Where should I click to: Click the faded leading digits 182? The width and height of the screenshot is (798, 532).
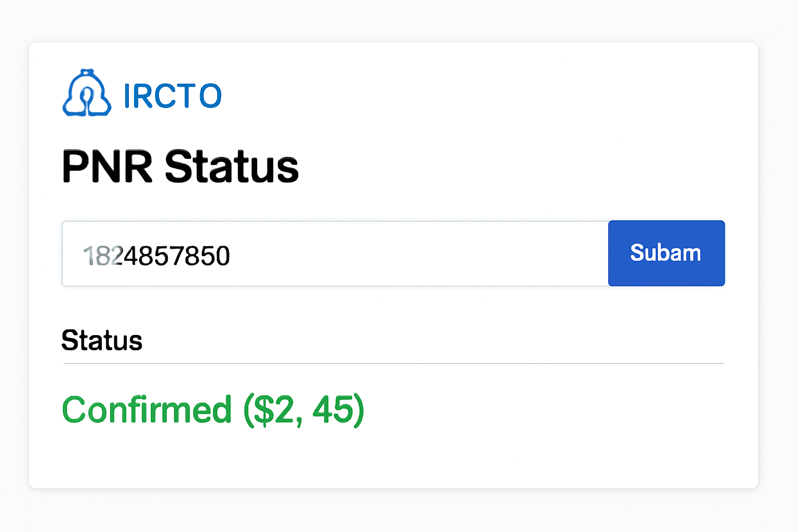(x=103, y=256)
